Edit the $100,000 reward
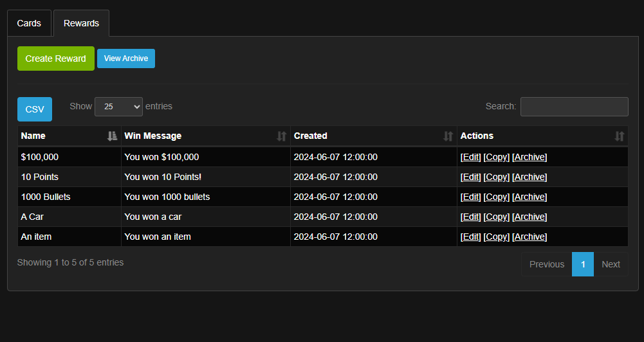Viewport: 644px width, 342px height. pos(470,157)
